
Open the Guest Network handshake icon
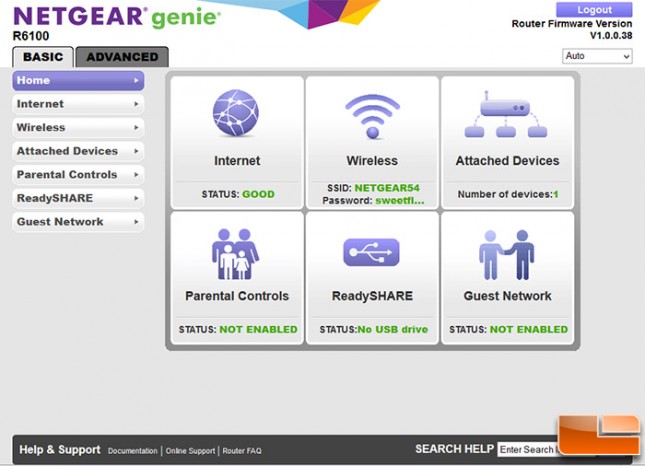coord(506,255)
